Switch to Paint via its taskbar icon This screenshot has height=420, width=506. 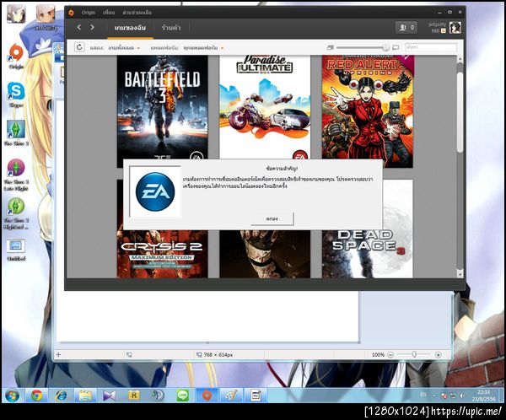point(231,396)
